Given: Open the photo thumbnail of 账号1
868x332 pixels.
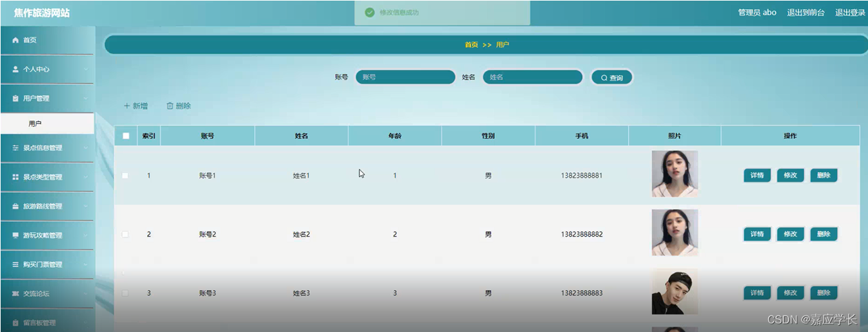Looking at the screenshot, I should point(675,174).
